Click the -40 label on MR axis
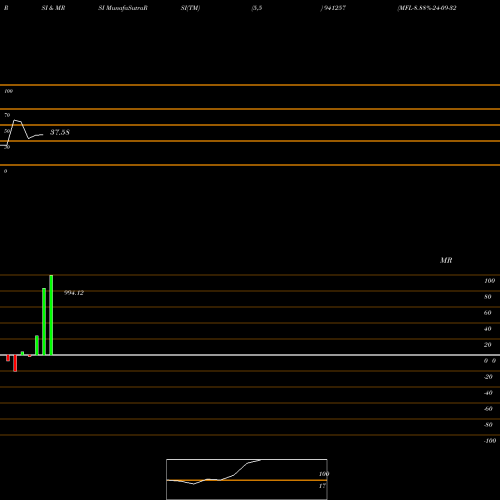This screenshot has height=500, width=500. click(x=488, y=393)
